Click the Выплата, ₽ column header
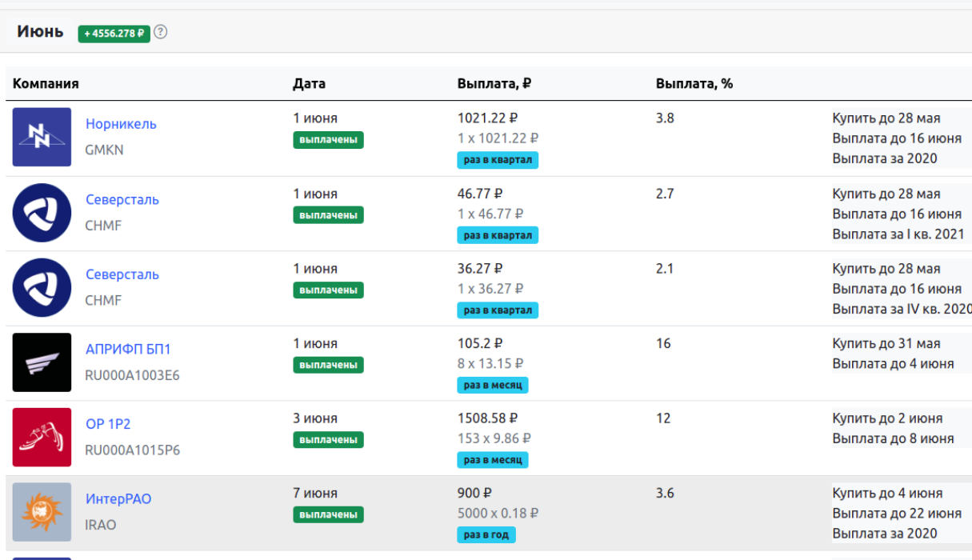 coord(494,83)
